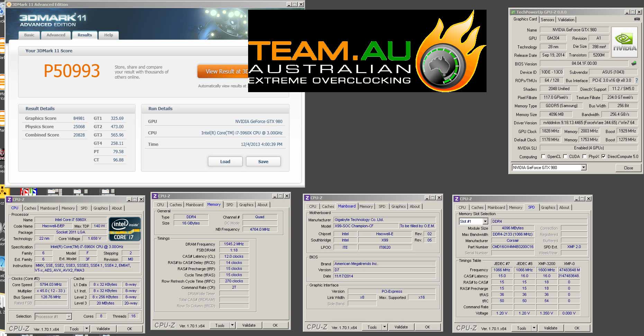The width and height of the screenshot is (644, 336).
Task: Click the Driver Version field in GPU-Z
Action: pyautogui.click(x=589, y=123)
